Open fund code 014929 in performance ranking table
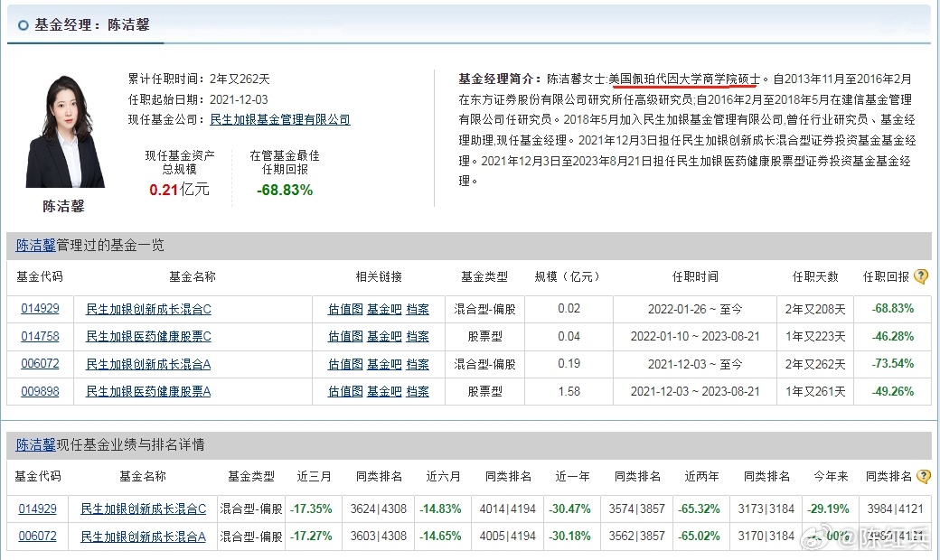The width and height of the screenshot is (940, 560). [x=38, y=509]
